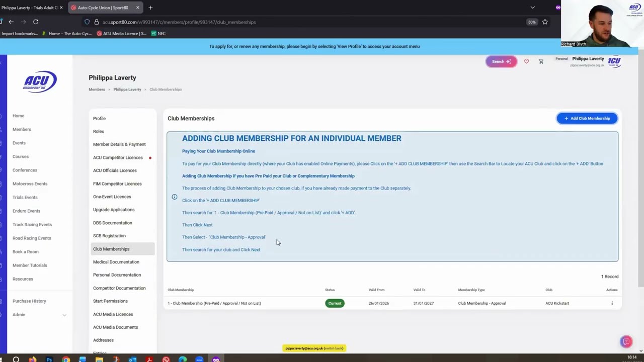Click the browser address bar URL

coord(179,22)
